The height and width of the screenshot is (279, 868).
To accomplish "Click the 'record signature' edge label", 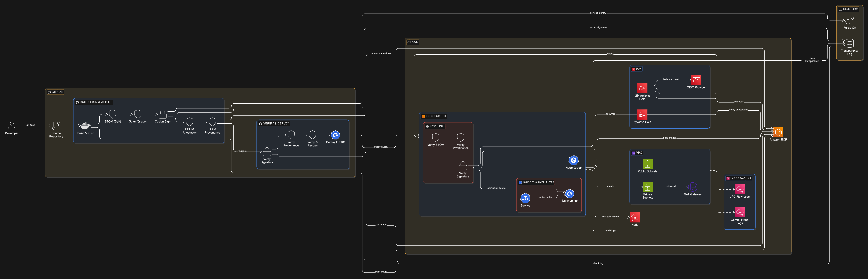I will coord(598,27).
